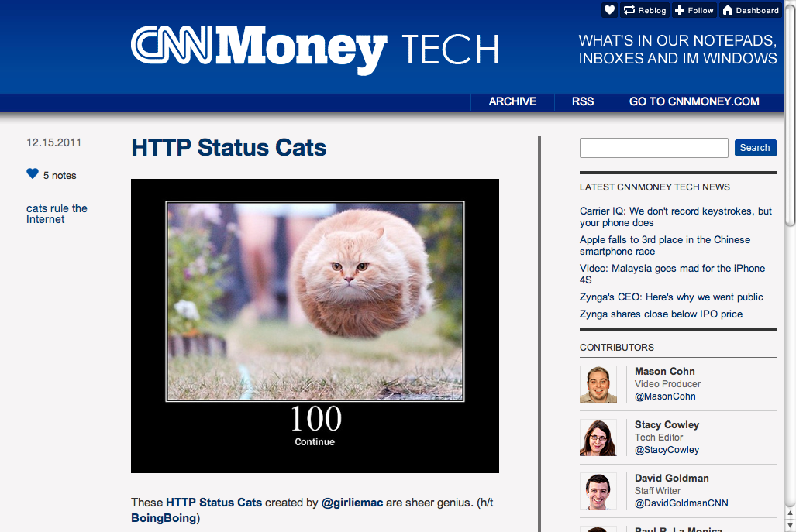
Task: Click the heart like icon in top bar
Action: click(610, 10)
